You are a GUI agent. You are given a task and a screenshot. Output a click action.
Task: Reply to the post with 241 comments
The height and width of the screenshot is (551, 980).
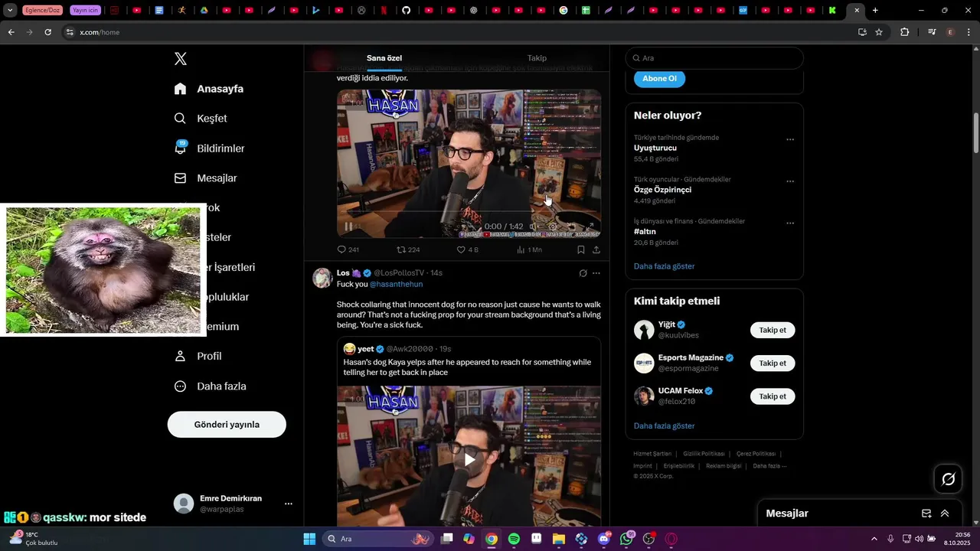coord(348,249)
